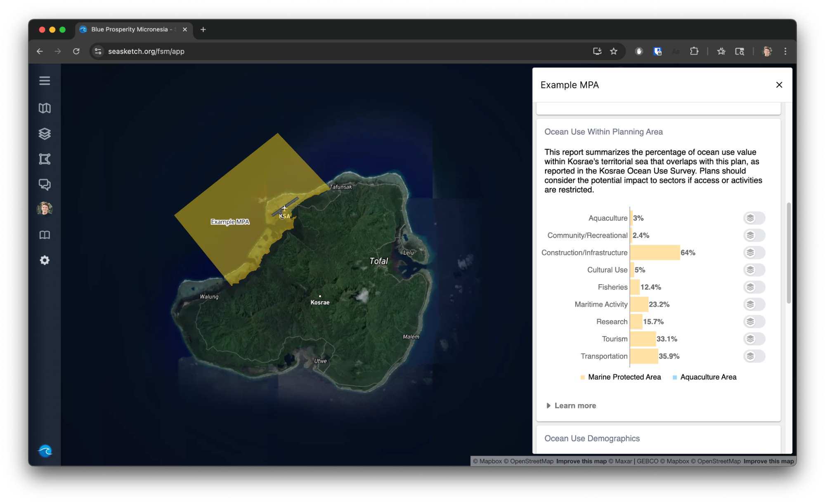Viewport: 825px width, 504px height.
Task: Open the Forums chat bubbles icon
Action: [45, 184]
